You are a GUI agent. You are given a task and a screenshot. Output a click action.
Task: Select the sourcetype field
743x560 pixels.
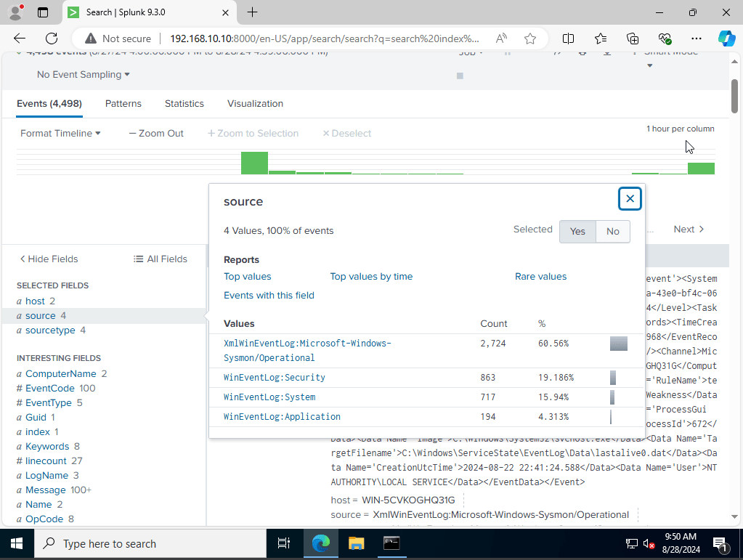[50, 330]
